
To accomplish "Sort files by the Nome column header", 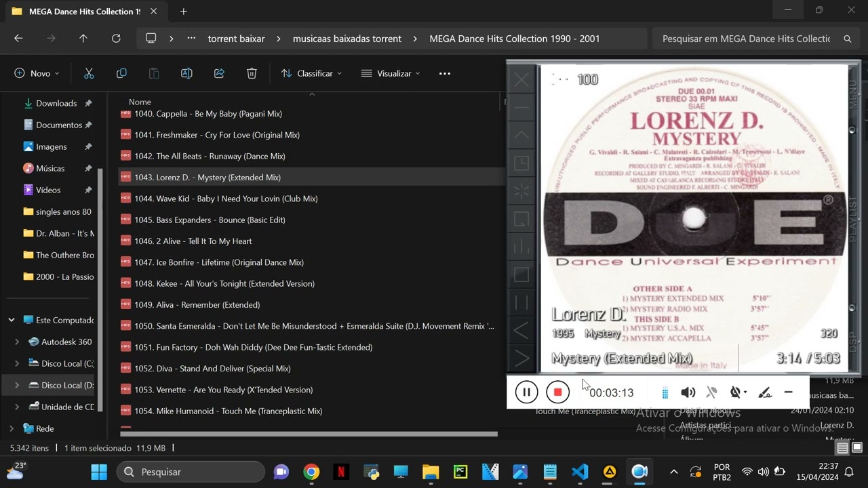I will (140, 102).
